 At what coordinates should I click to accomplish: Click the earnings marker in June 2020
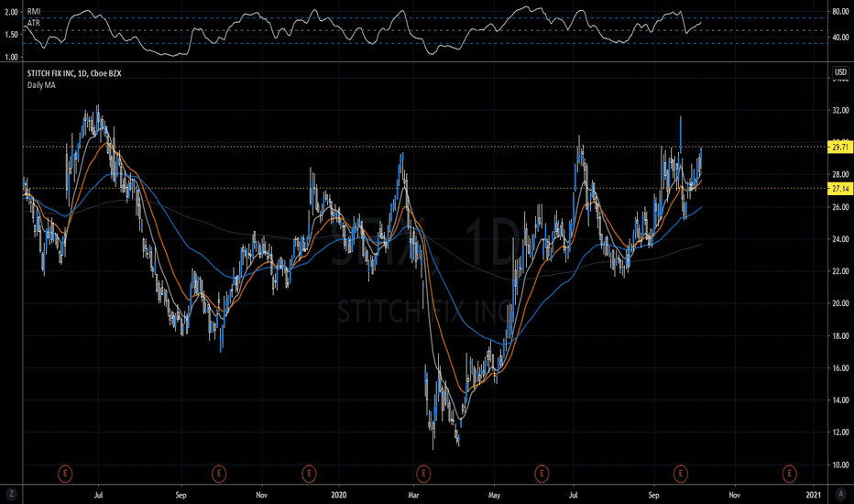[542, 474]
